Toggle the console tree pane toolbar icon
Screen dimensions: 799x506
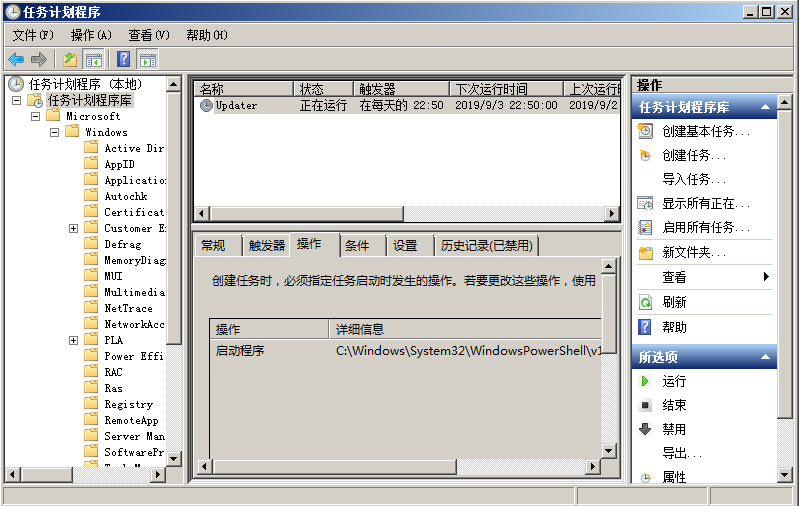[94, 59]
